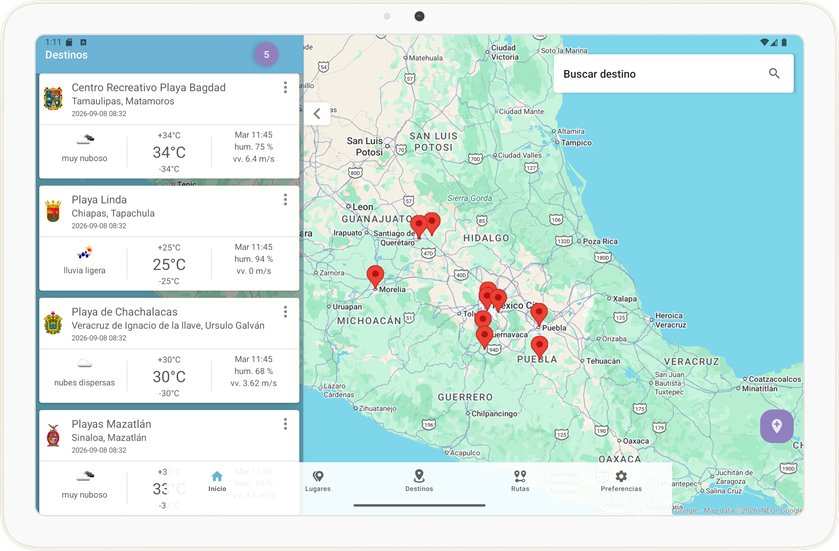The image size is (839, 551).
Task: Open Centro Recreativo Playa Bagdad title
Action: pyautogui.click(x=149, y=87)
